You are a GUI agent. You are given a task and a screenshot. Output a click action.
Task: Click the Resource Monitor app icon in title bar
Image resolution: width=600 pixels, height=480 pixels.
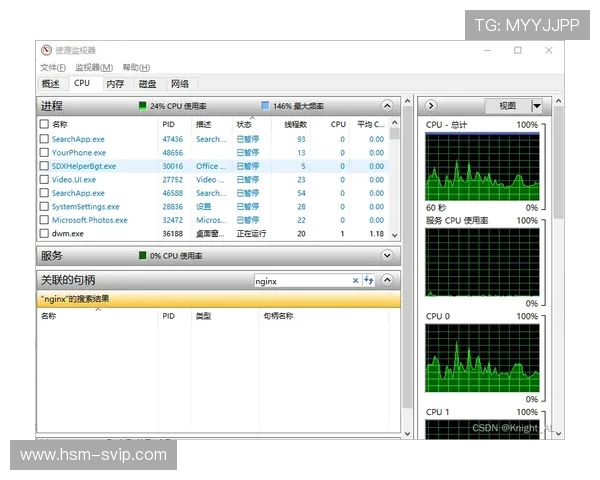46,50
